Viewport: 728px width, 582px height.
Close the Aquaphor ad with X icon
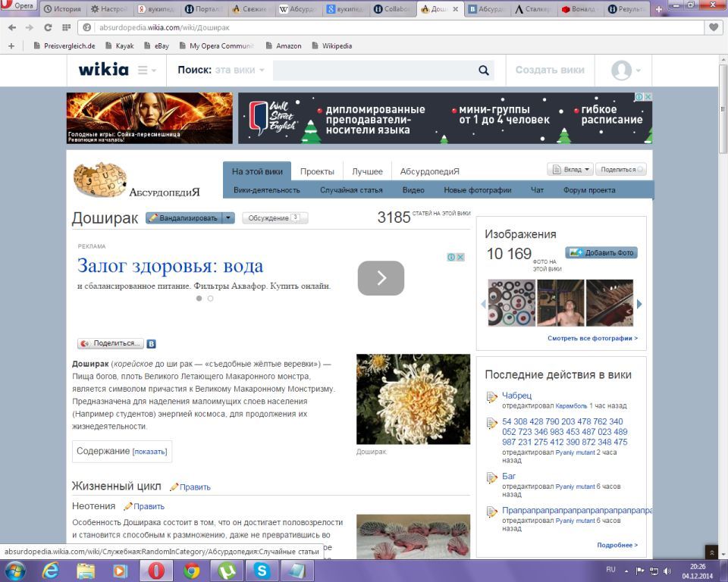(x=460, y=258)
